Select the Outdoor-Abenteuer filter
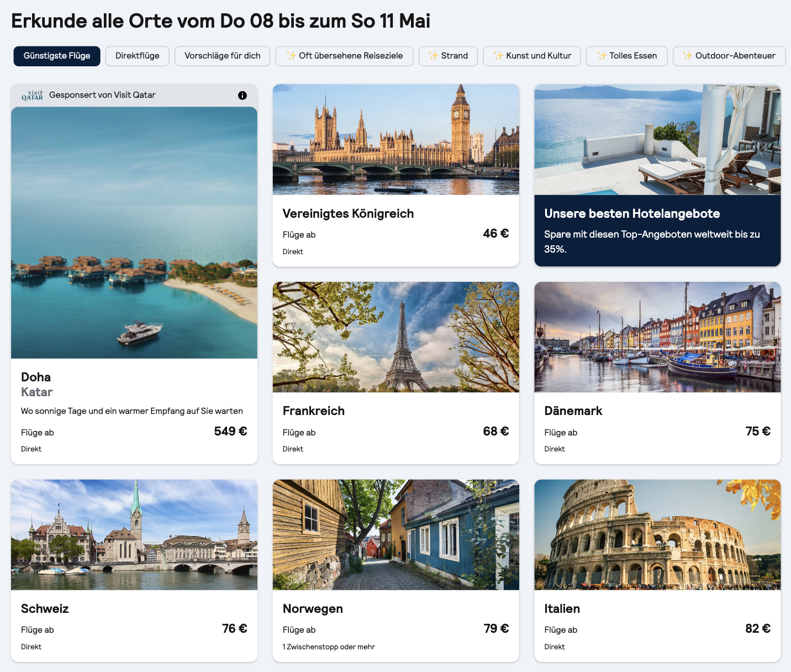Screen dimensions: 791x672 (729, 56)
